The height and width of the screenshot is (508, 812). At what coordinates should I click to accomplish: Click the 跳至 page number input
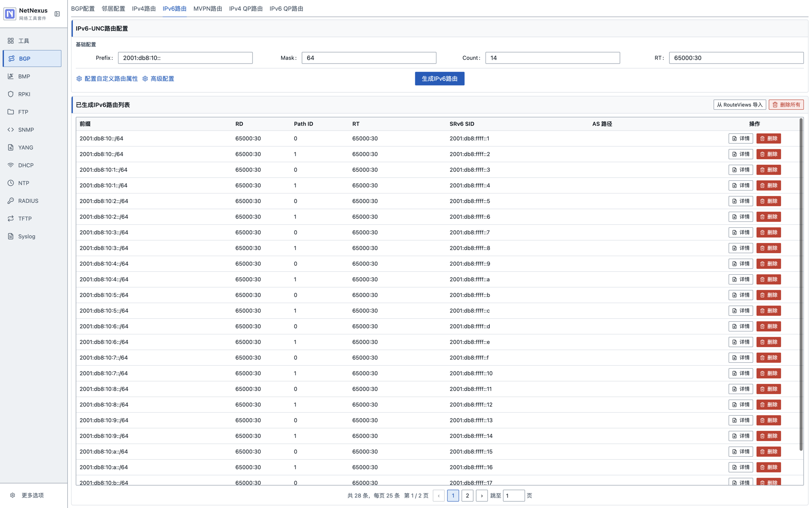click(513, 496)
